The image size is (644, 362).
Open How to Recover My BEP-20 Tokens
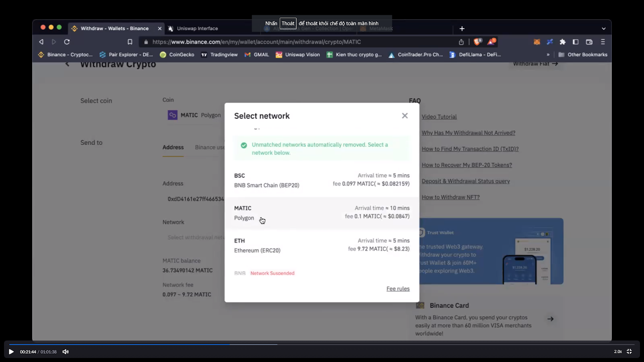tap(467, 165)
